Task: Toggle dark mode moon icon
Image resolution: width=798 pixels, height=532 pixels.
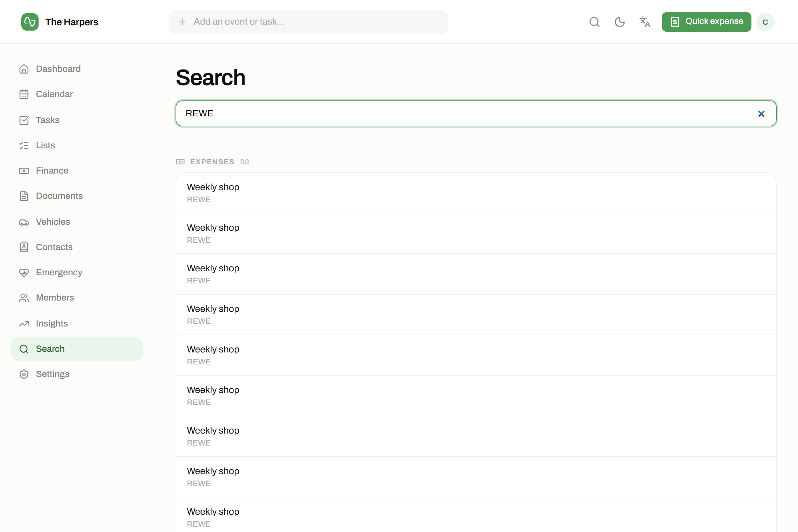Action: (x=619, y=22)
